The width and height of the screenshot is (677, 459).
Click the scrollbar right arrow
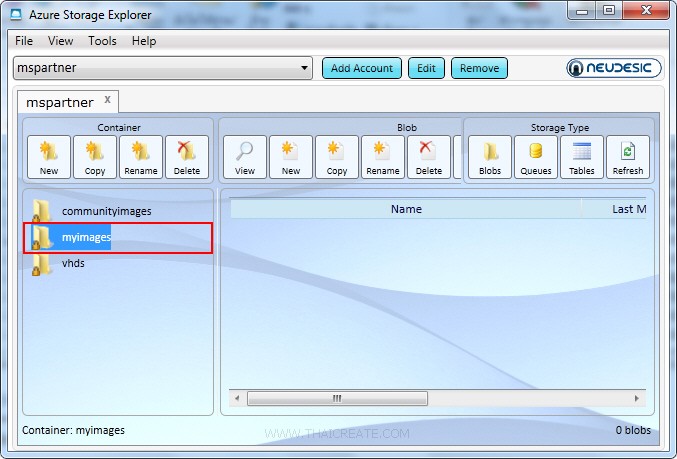point(637,398)
